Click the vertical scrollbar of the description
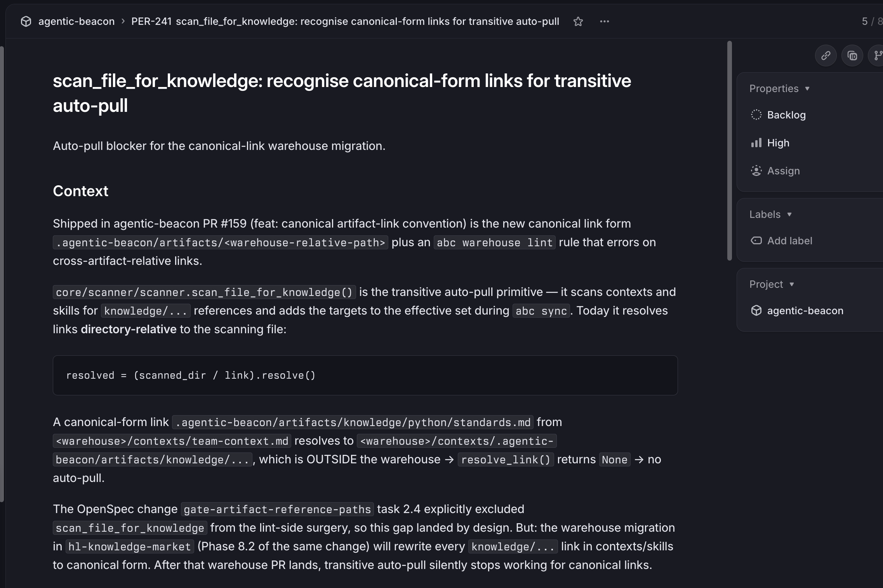The image size is (883, 588). pyautogui.click(x=730, y=151)
